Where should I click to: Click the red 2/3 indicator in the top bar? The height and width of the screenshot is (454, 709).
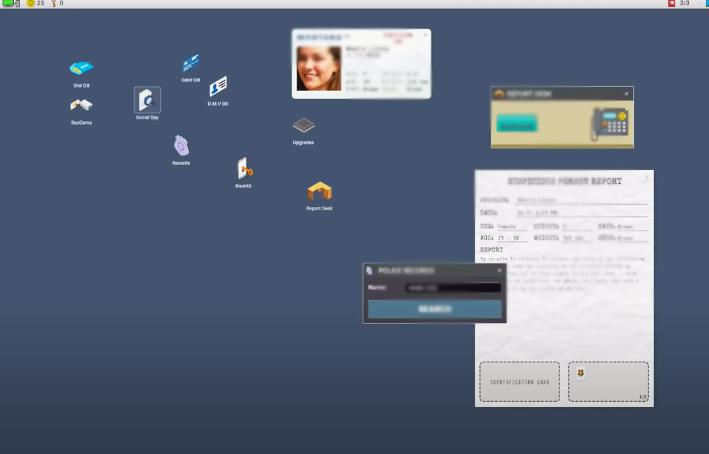[679, 3]
